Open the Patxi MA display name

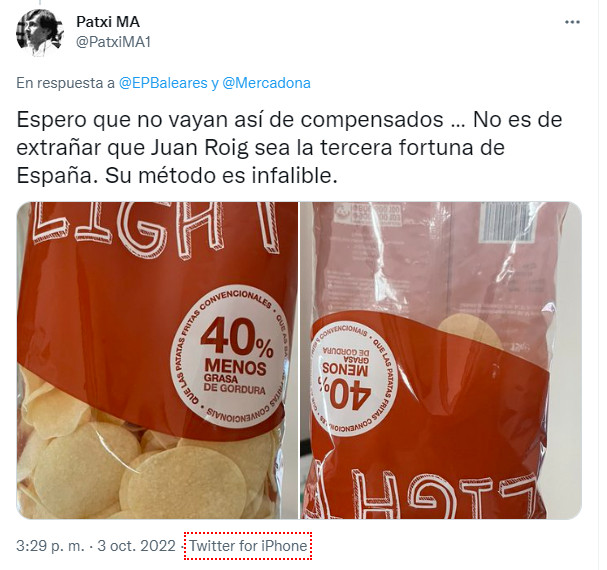click(x=108, y=22)
